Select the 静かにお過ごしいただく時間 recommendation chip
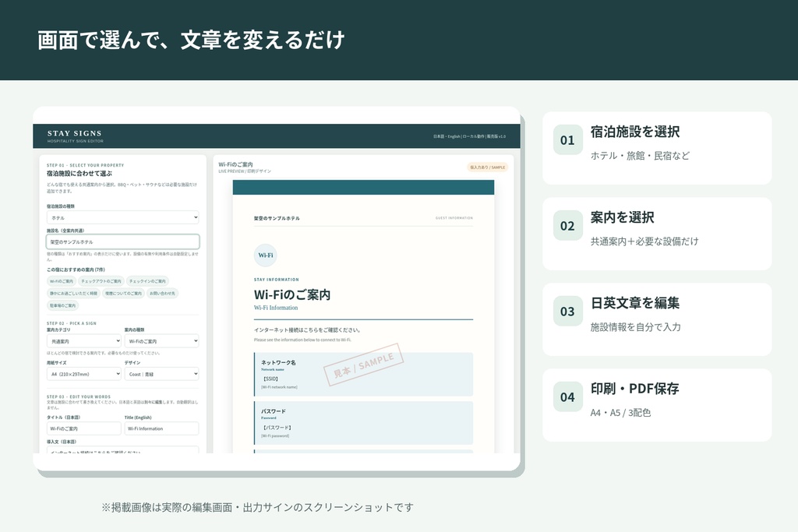 (x=73, y=294)
